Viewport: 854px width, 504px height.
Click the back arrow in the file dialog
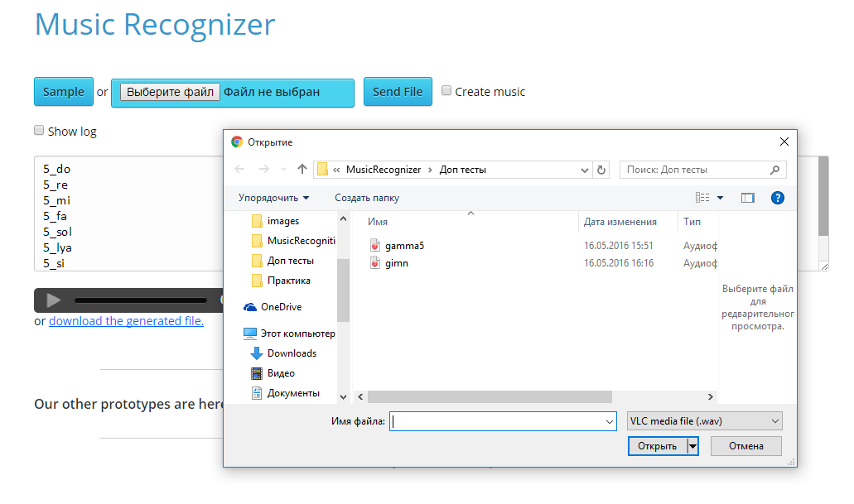point(239,170)
